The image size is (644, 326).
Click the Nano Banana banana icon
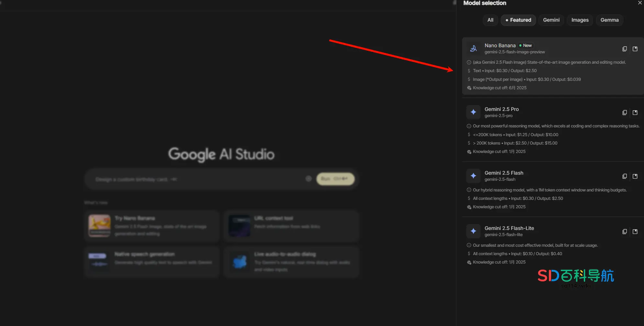pos(473,49)
